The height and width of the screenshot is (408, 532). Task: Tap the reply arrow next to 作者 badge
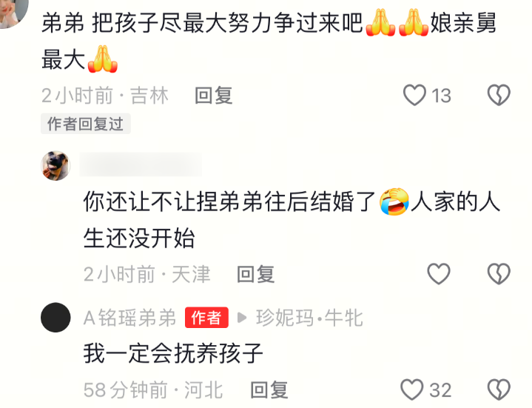(242, 318)
